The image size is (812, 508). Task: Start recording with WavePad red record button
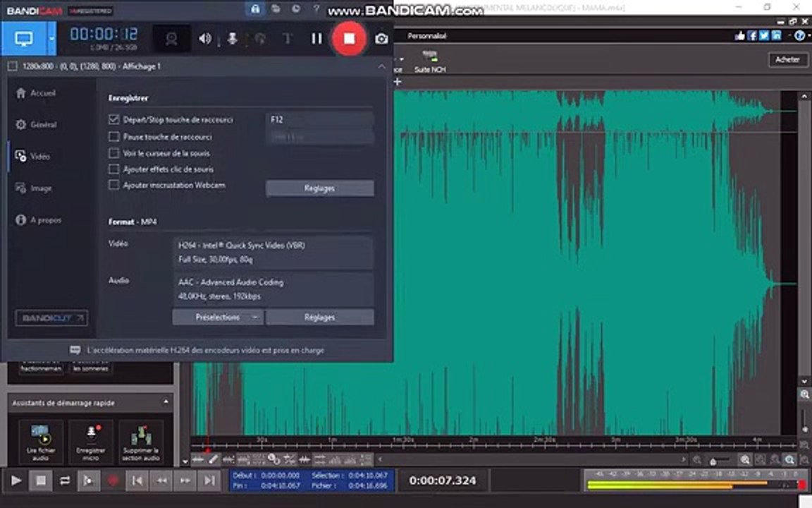[113, 480]
